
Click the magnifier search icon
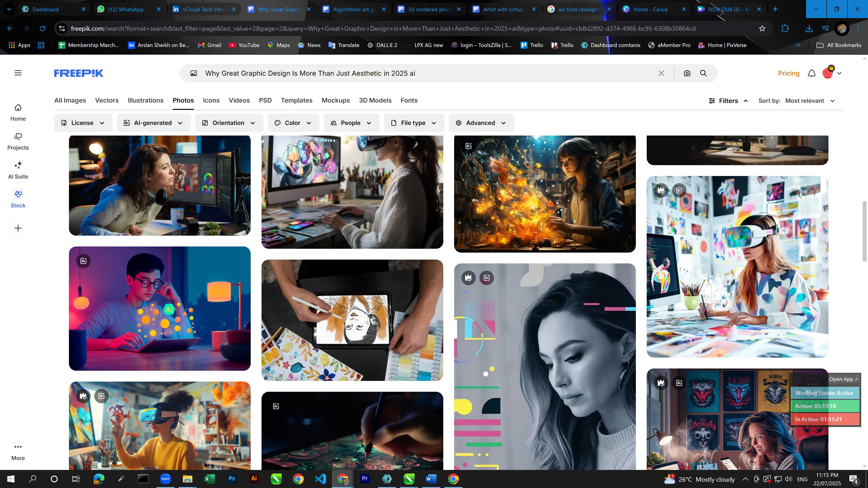pyautogui.click(x=703, y=73)
